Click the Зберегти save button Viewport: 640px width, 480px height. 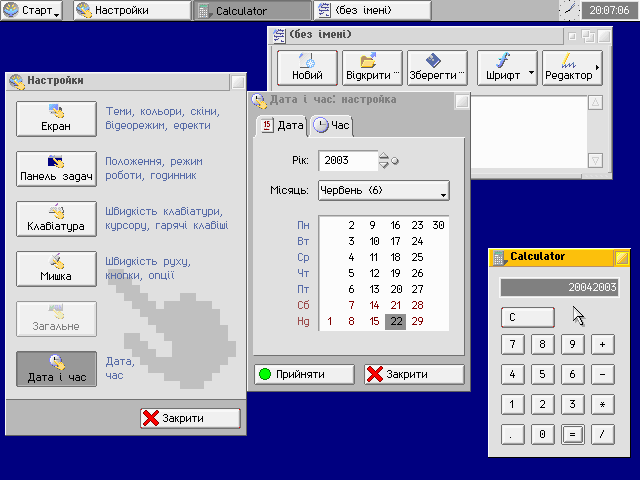point(438,67)
